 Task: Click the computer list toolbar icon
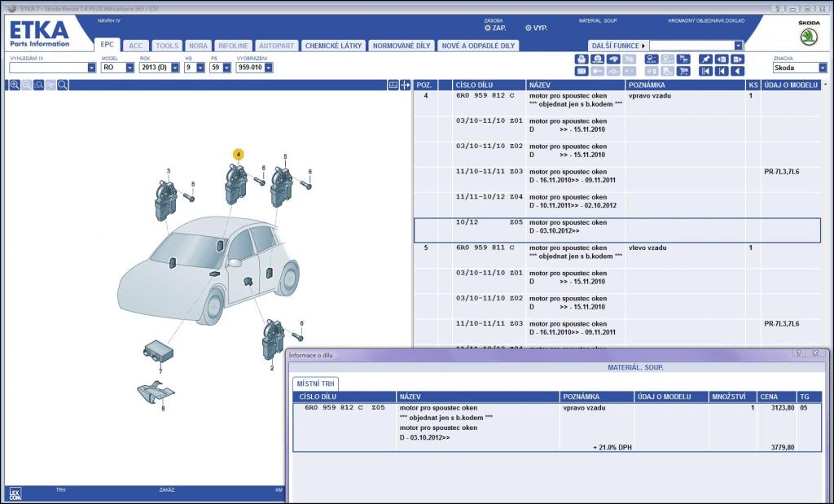[x=652, y=59]
